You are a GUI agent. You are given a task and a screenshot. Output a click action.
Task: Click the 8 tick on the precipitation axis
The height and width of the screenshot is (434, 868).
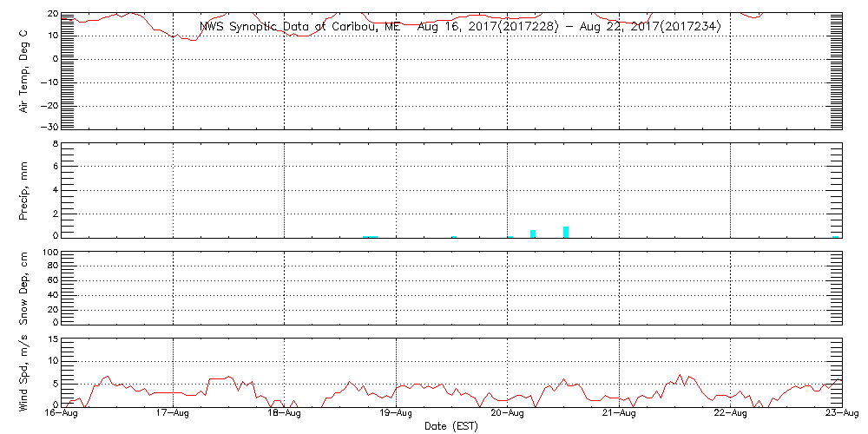point(54,144)
